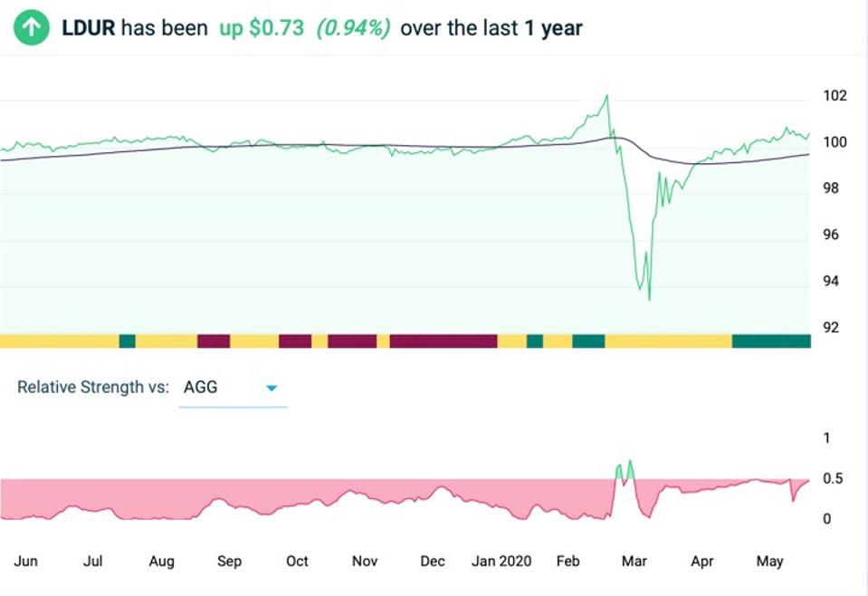Click the Mar month axis label

(x=634, y=561)
